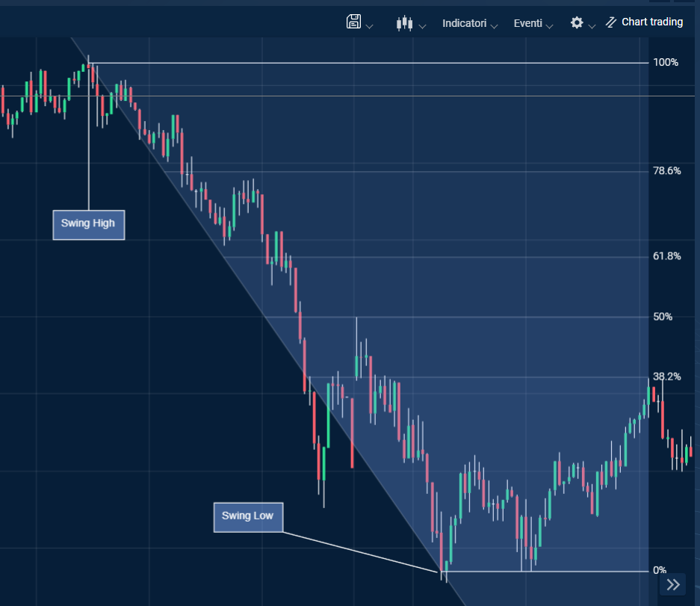Click the 61.8% Fibonacci level label
700x606 pixels.
(x=667, y=256)
